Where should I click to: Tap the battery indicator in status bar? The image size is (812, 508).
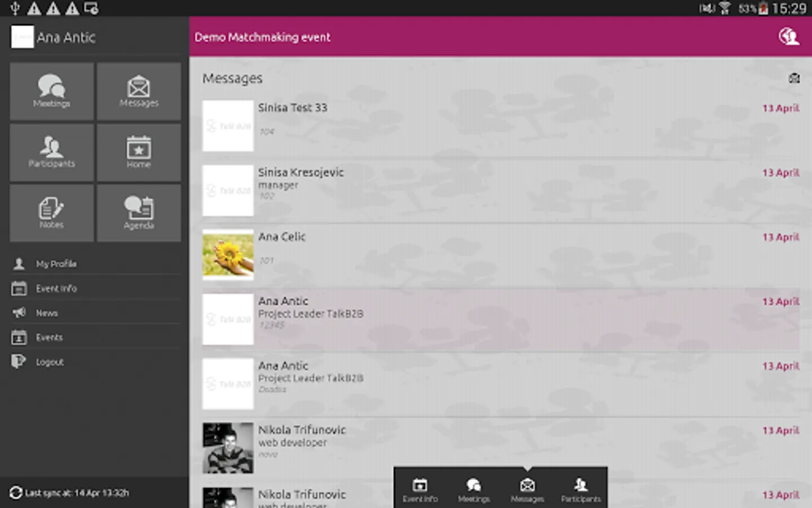pyautogui.click(x=763, y=8)
